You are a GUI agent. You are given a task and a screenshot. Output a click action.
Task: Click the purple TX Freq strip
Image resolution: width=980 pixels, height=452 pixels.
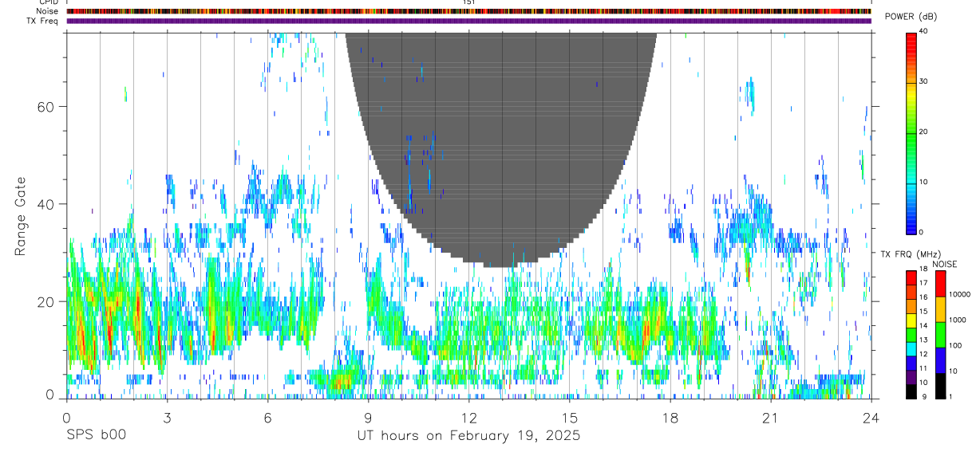click(x=468, y=21)
